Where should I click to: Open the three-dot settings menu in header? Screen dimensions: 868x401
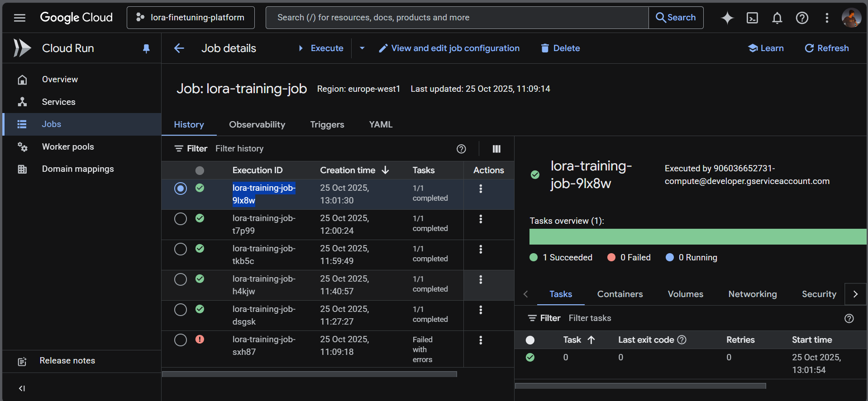(x=827, y=18)
